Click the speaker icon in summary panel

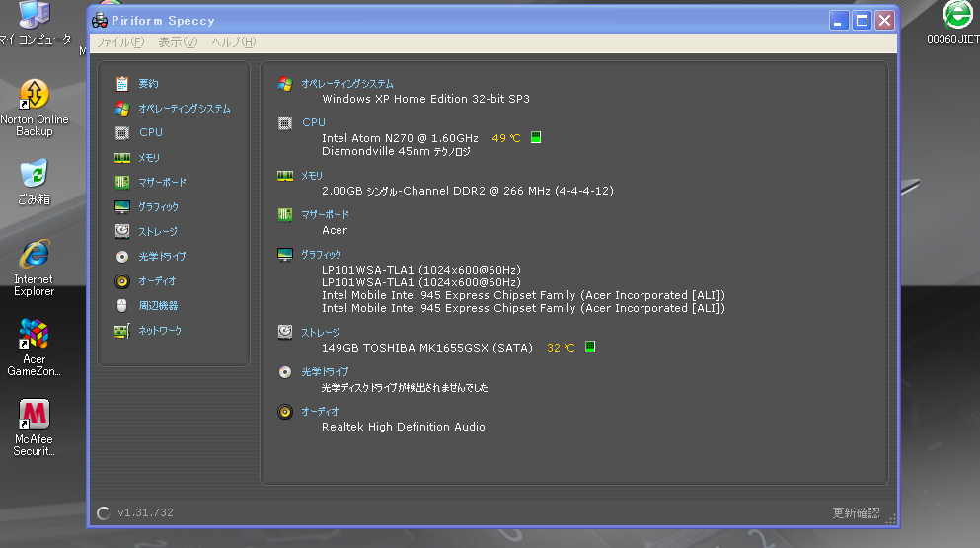pos(285,412)
